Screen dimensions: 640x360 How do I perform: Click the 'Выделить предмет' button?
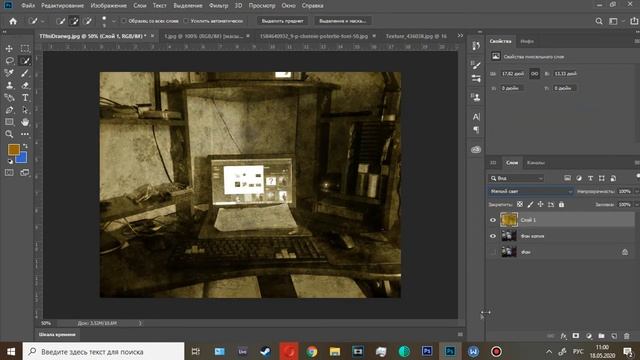pos(282,21)
